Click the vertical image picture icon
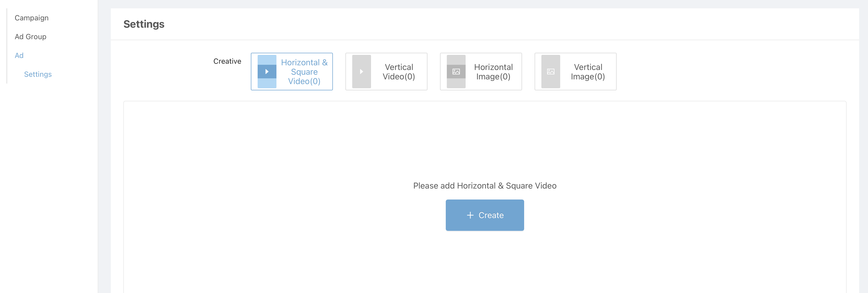The height and width of the screenshot is (293, 868). click(551, 71)
